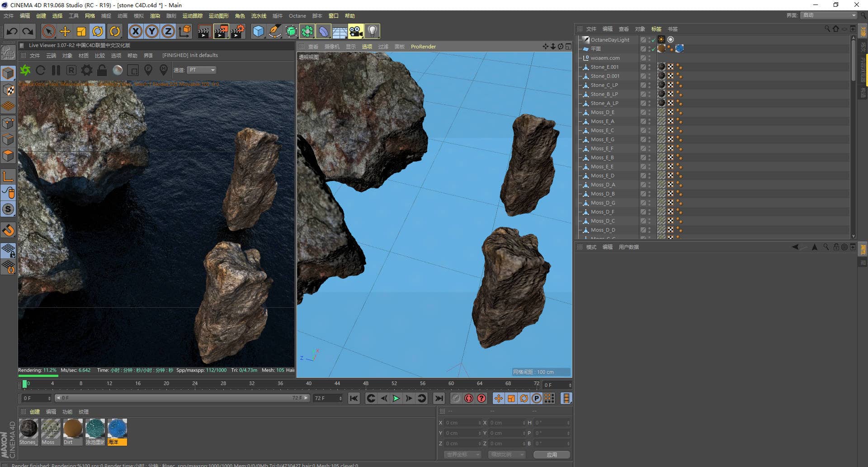Screen dimensions: 868x467
Task: Click the 应用 apply button
Action: (552, 454)
